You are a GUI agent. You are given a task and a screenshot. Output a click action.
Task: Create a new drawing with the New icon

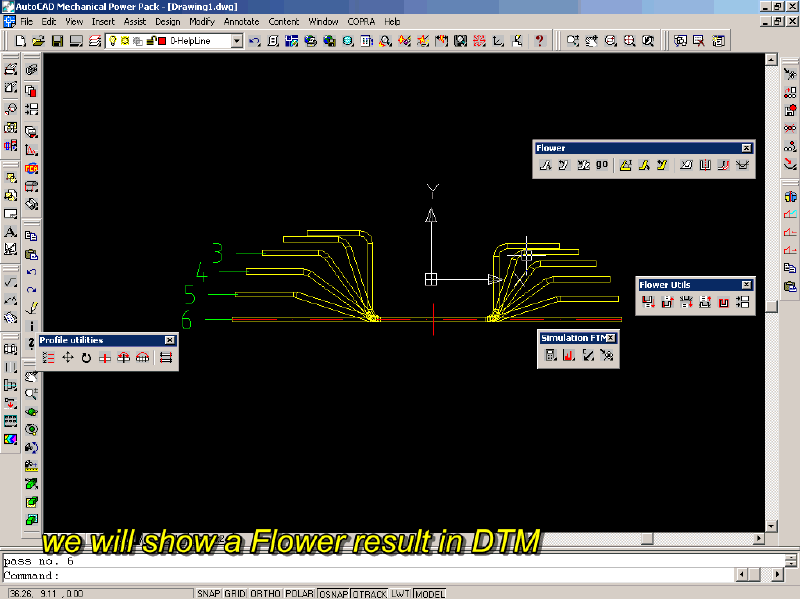pos(20,41)
